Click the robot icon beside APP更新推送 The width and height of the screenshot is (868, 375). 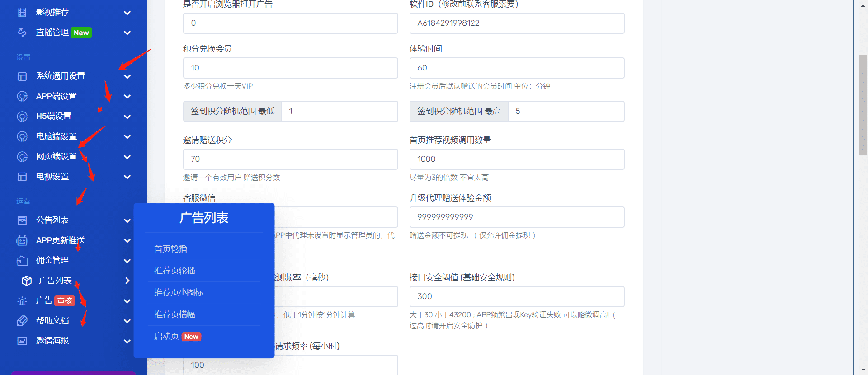coord(22,240)
